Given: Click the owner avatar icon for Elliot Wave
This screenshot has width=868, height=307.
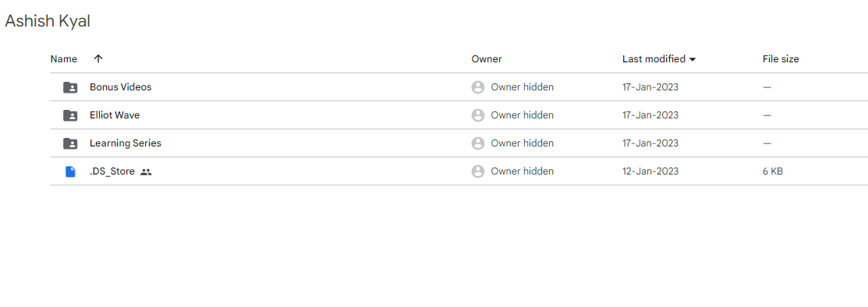Looking at the screenshot, I should [x=478, y=115].
